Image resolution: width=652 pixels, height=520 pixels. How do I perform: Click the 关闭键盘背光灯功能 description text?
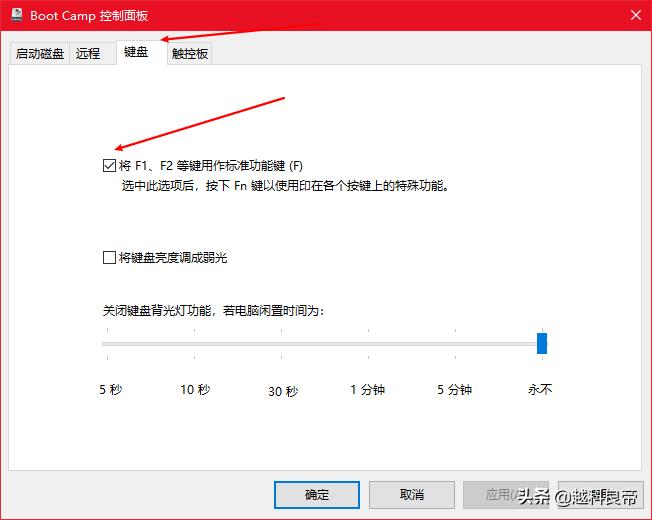[213, 311]
